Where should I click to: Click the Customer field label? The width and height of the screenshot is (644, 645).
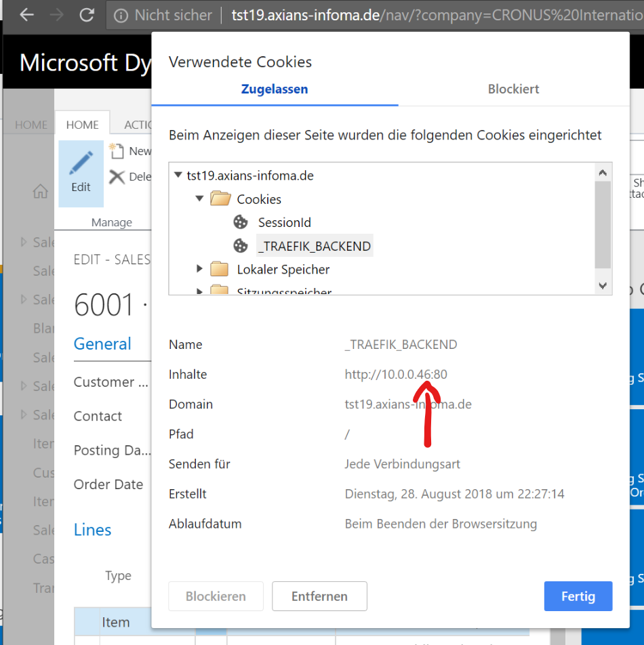[110, 381]
